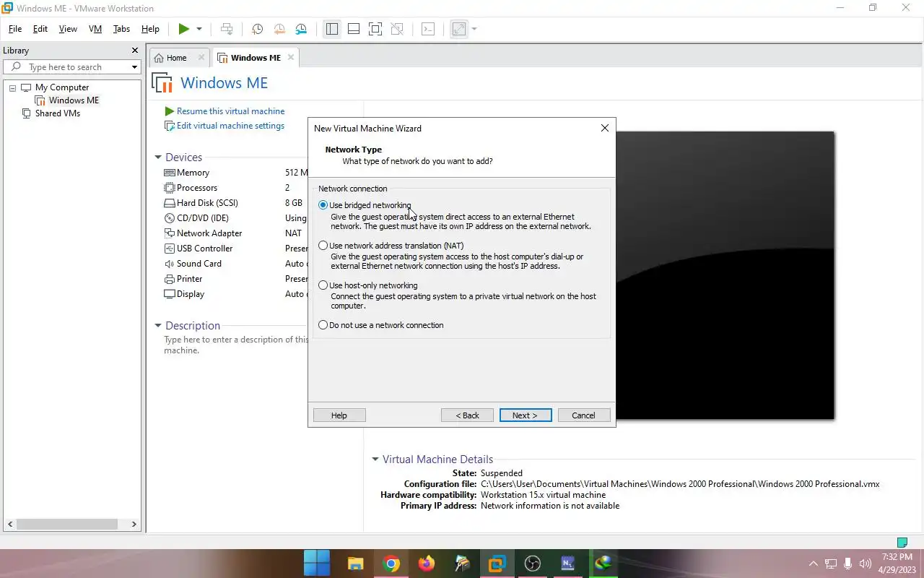Switch to the Home tab
924x578 pixels.
(177, 58)
